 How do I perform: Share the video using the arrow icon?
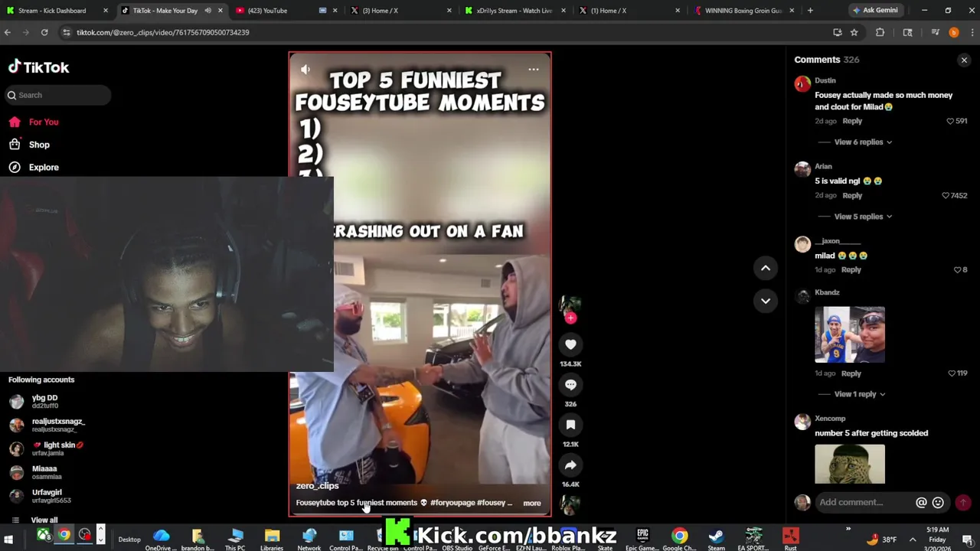coord(570,465)
